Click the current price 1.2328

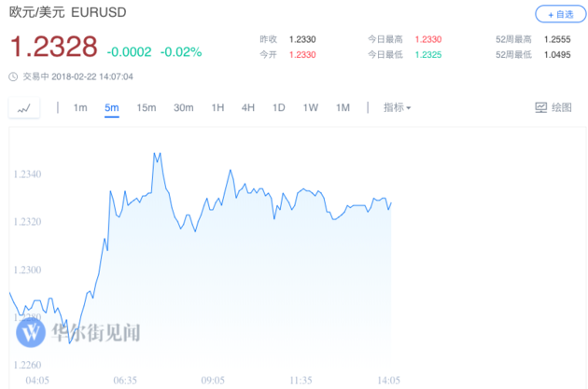coord(54,47)
